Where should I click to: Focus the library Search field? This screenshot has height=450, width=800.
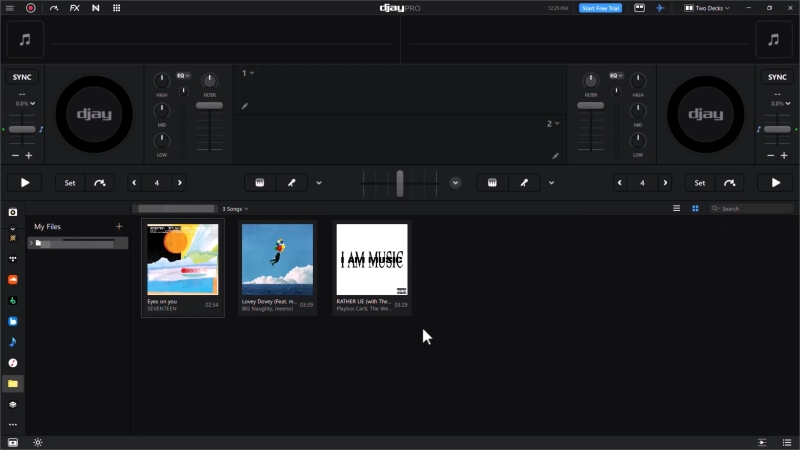tap(752, 208)
